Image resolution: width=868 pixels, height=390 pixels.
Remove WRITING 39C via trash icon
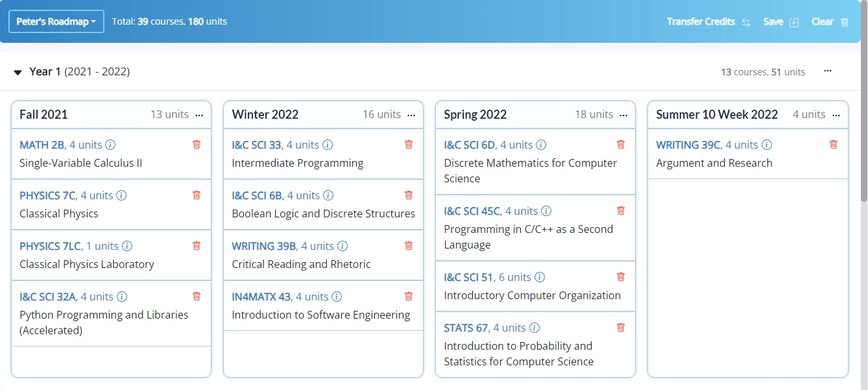(834, 145)
